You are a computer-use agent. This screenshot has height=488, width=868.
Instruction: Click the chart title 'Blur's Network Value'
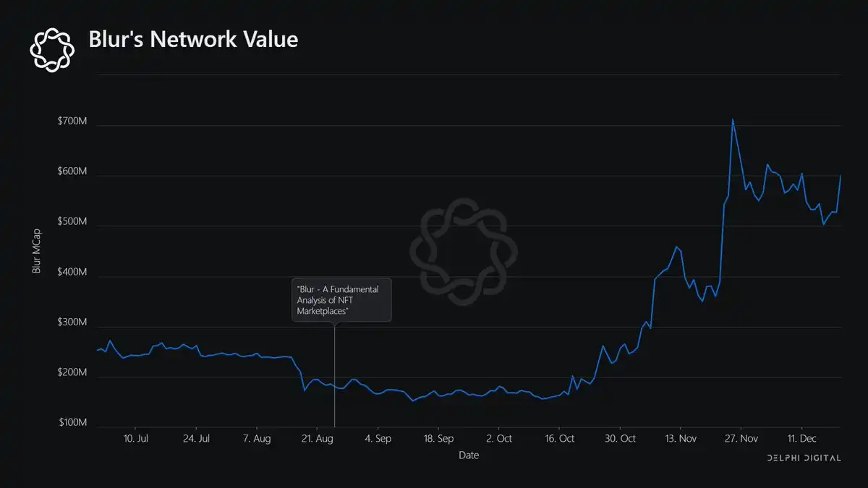[193, 40]
